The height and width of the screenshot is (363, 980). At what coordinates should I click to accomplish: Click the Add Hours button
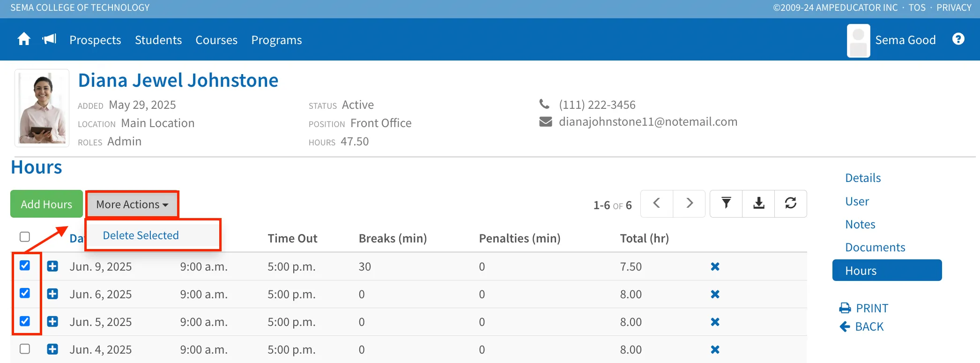(46, 204)
